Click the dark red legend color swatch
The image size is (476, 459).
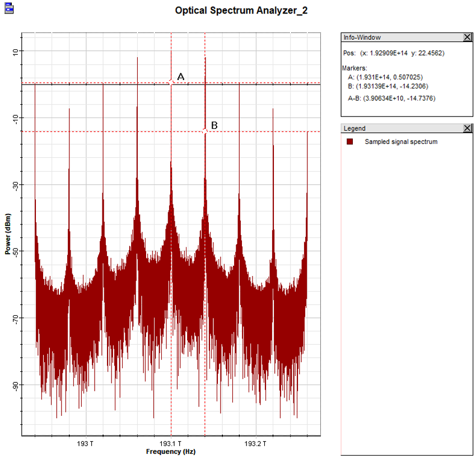click(x=350, y=142)
